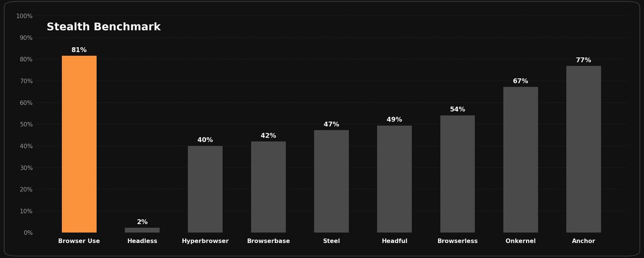
Task: Click the Headful bar
Action: 394,179
